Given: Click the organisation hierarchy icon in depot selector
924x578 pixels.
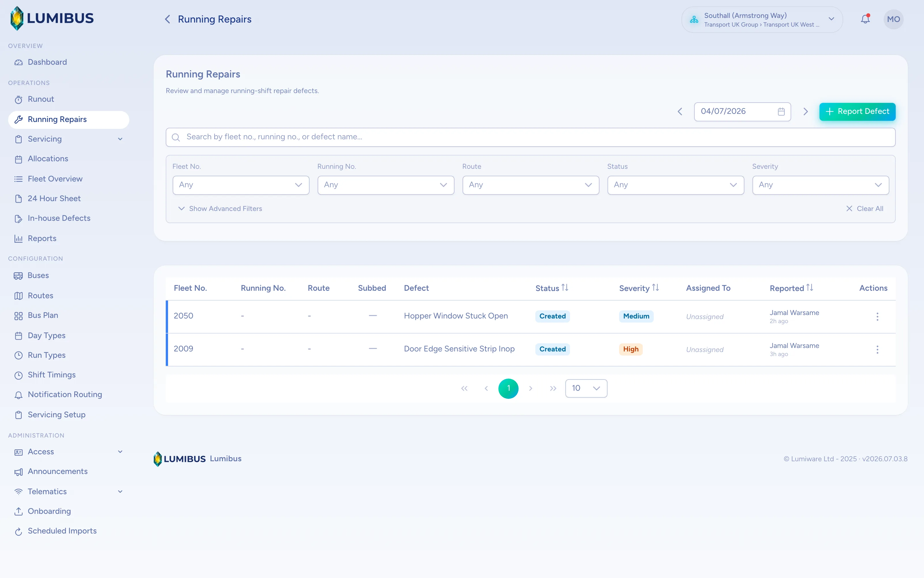Looking at the screenshot, I should click(x=694, y=19).
